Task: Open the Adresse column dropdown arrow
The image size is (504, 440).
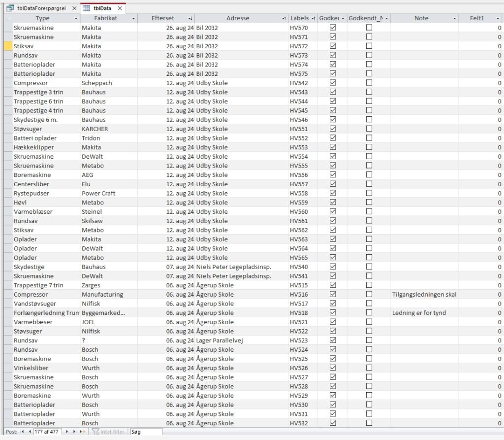Action: point(284,19)
